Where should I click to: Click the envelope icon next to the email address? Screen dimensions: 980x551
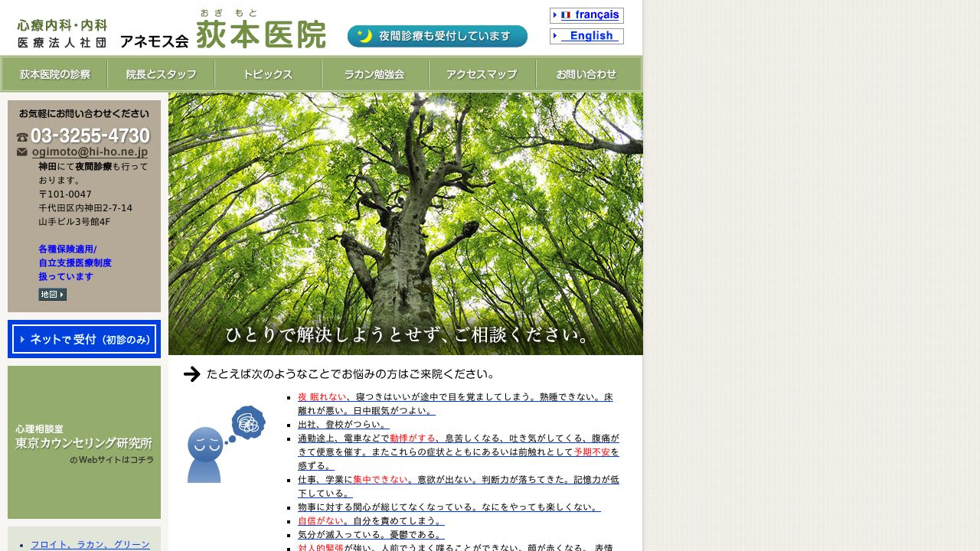(21, 152)
